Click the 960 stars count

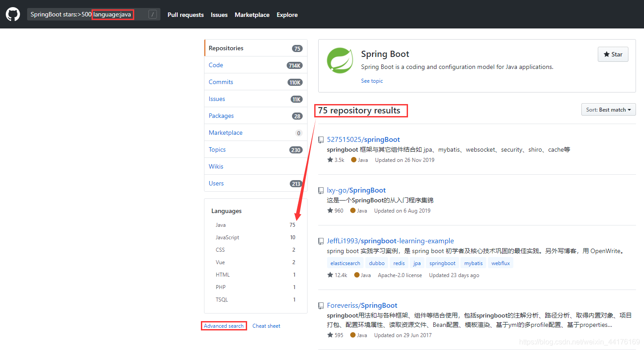pos(335,211)
